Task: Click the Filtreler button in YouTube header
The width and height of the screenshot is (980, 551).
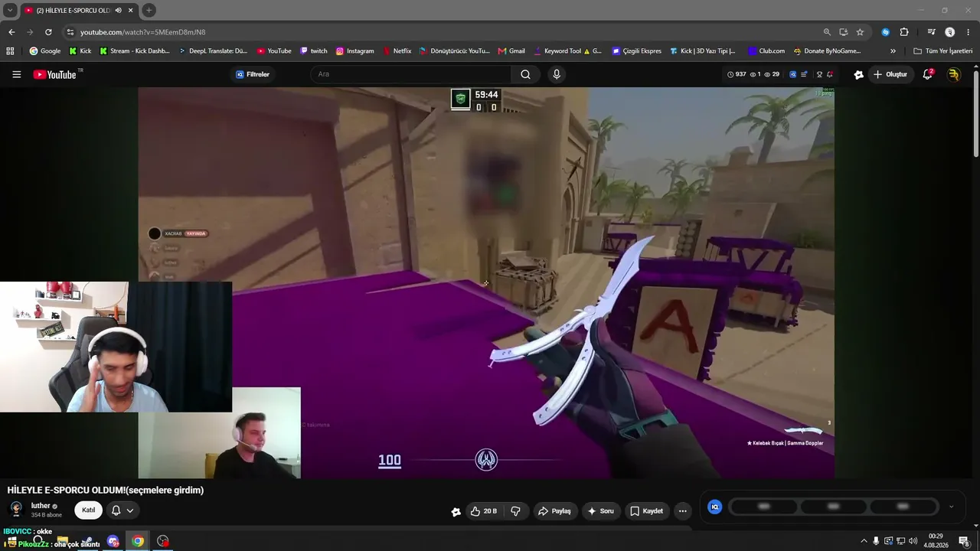Action: (x=253, y=74)
